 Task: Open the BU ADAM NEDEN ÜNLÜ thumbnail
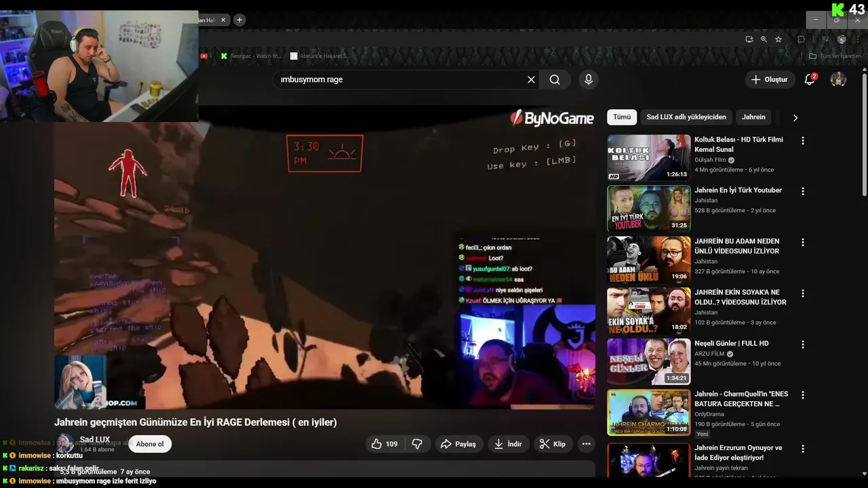tap(649, 260)
